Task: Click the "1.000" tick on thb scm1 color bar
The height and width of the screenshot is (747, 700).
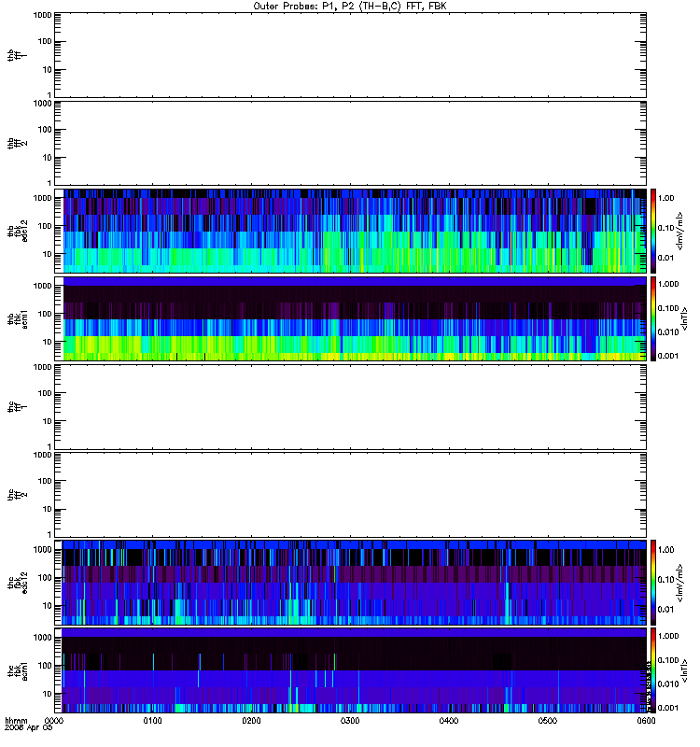Action: click(x=668, y=284)
